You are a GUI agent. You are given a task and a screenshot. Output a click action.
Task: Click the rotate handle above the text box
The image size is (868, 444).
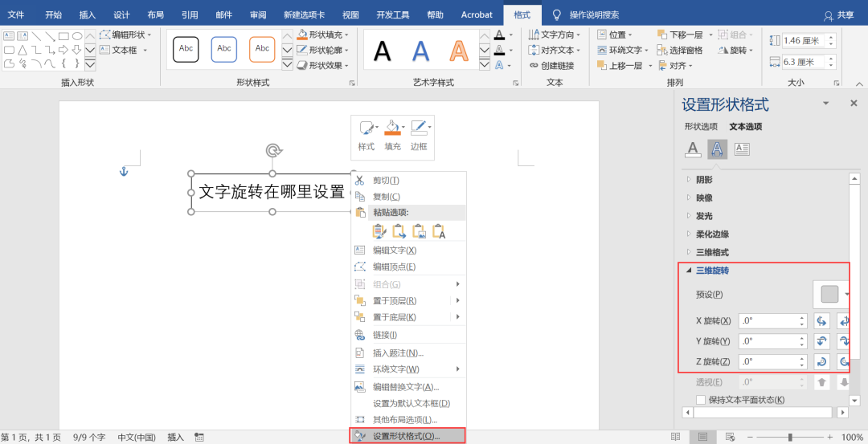coord(273,151)
